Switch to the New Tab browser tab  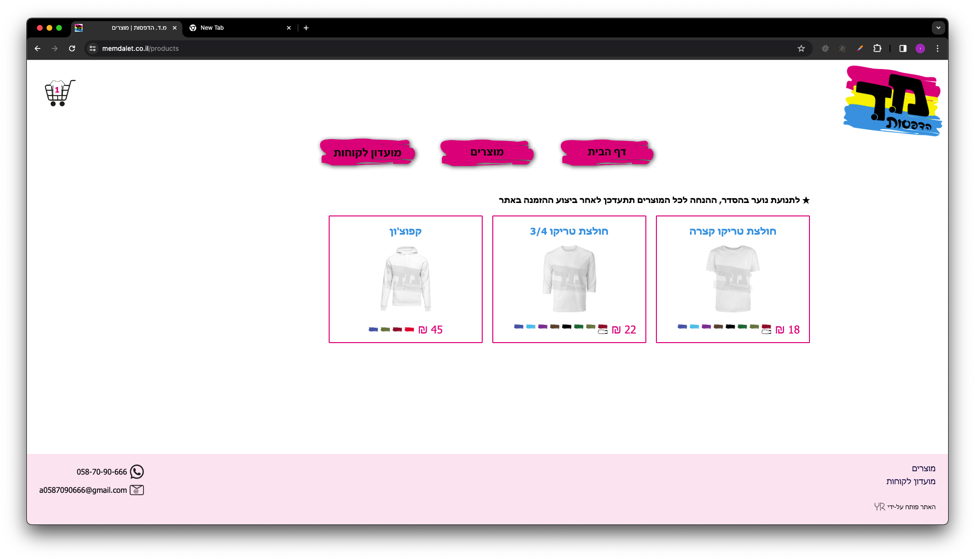click(x=240, y=28)
